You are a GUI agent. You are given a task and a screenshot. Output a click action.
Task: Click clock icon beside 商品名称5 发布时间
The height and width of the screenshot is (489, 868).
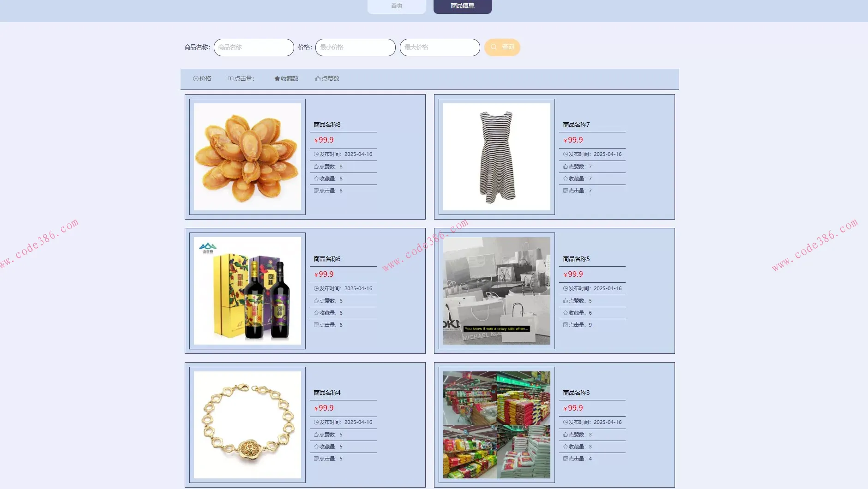coord(566,289)
